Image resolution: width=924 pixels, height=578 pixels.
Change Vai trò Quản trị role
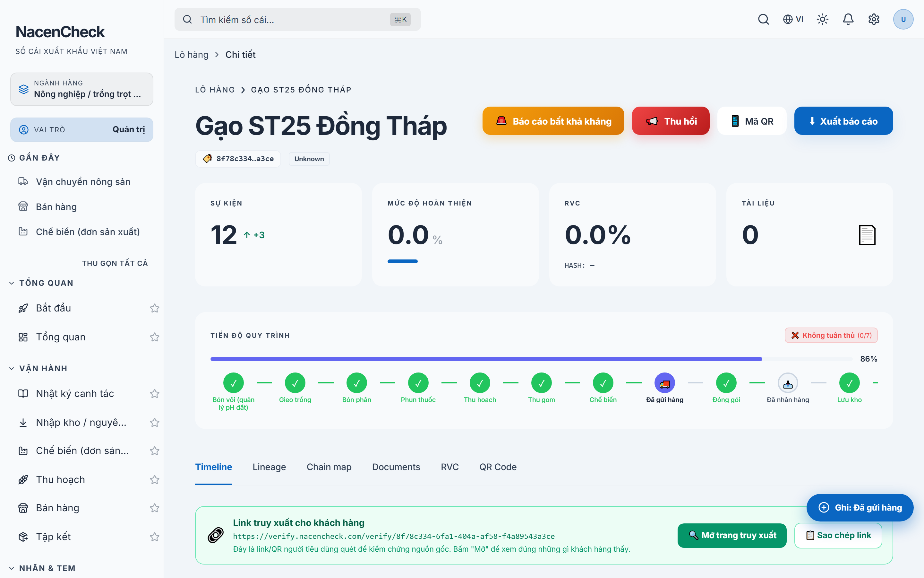[82, 130]
